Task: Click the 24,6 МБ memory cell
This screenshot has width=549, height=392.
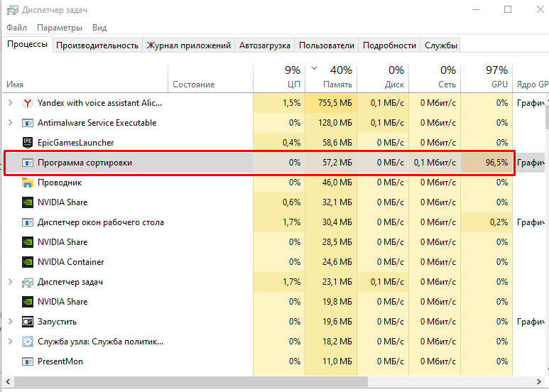Action: point(331,262)
